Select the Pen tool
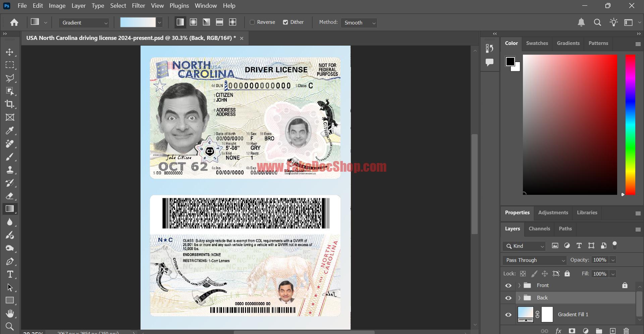The image size is (644, 334). coord(10,261)
